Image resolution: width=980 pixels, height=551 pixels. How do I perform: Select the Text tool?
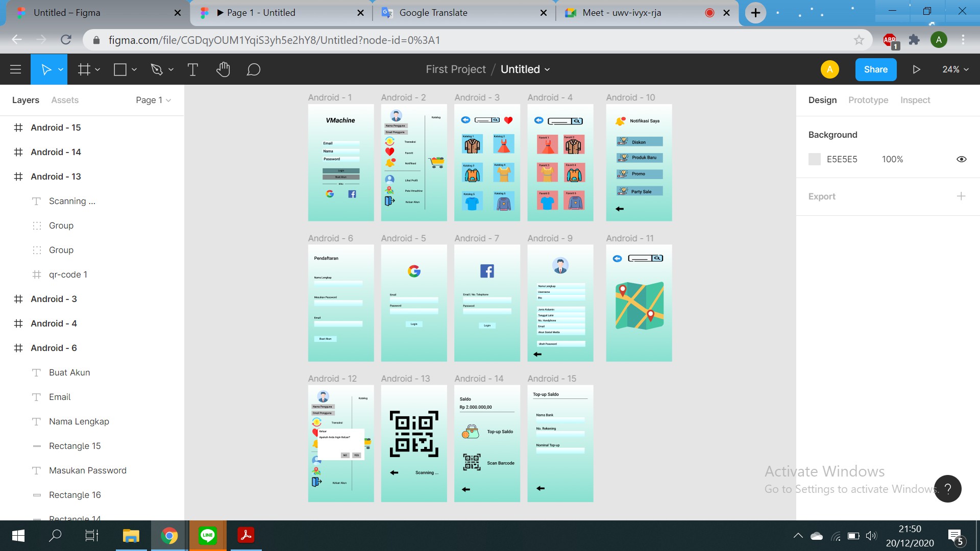(x=192, y=69)
